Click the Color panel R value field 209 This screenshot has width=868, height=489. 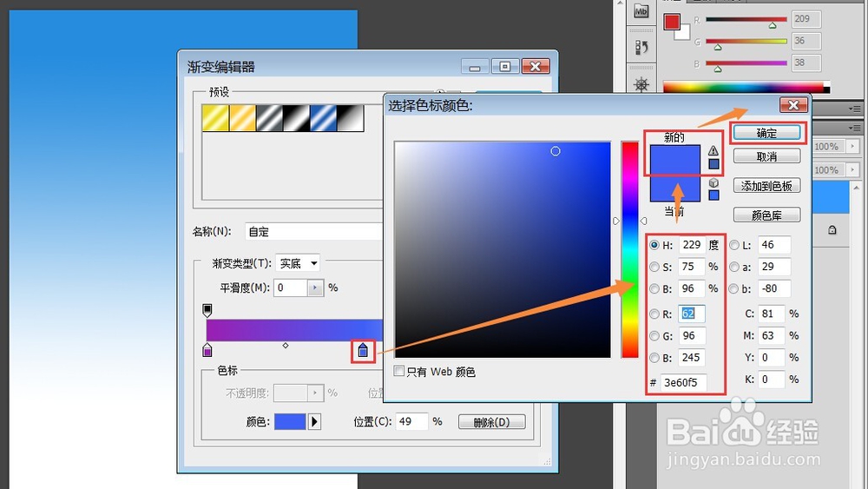(806, 19)
